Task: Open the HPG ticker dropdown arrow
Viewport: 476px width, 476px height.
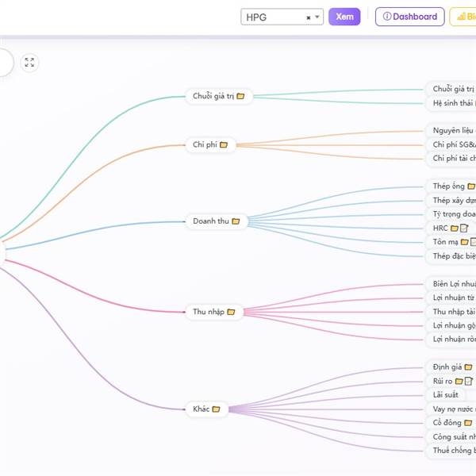Action: [x=317, y=17]
